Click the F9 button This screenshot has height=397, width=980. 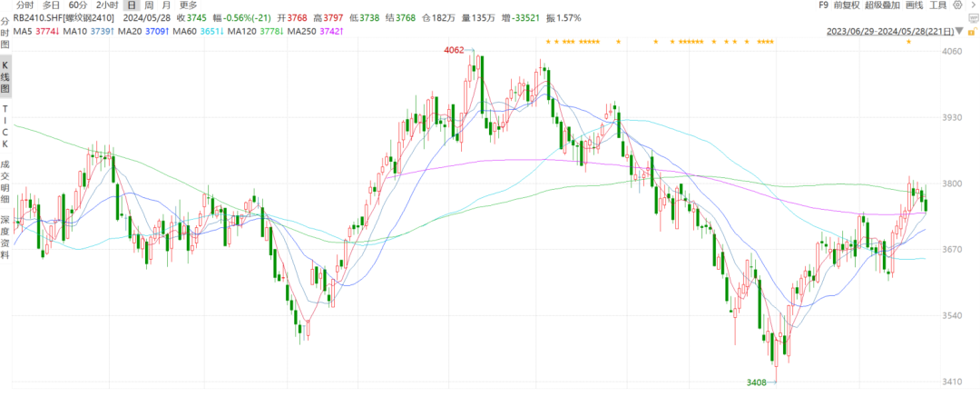[823, 5]
